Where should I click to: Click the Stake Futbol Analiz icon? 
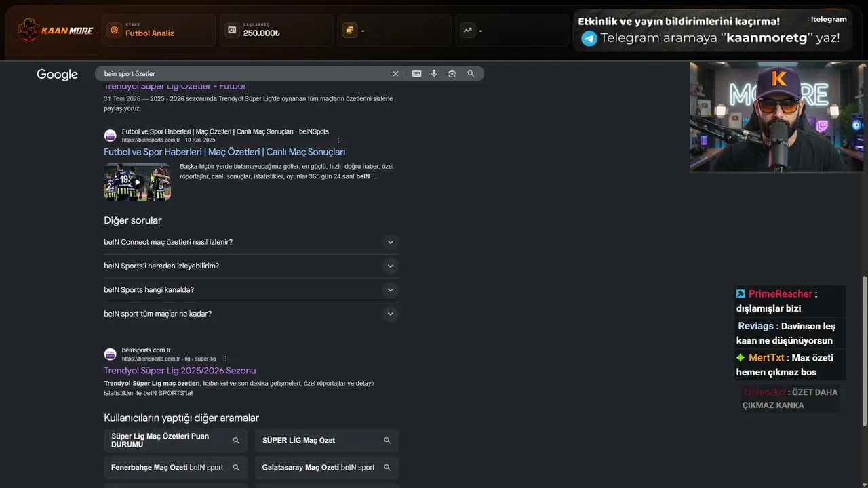tap(114, 30)
